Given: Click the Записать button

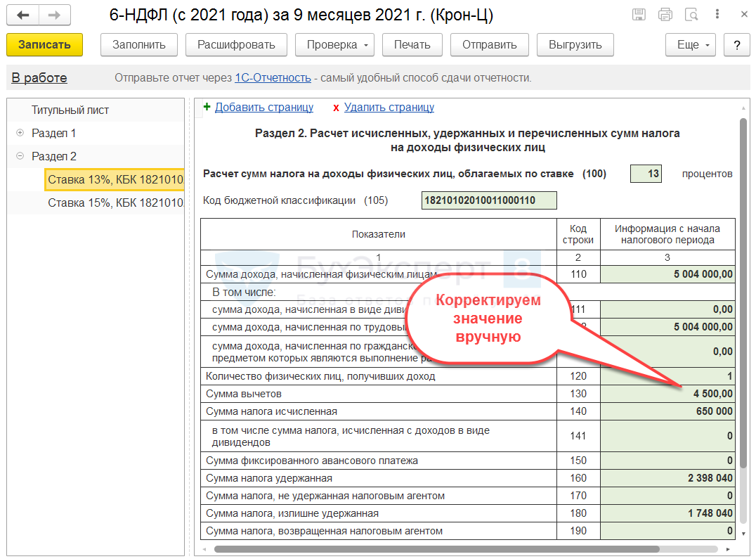Looking at the screenshot, I should coord(44,44).
